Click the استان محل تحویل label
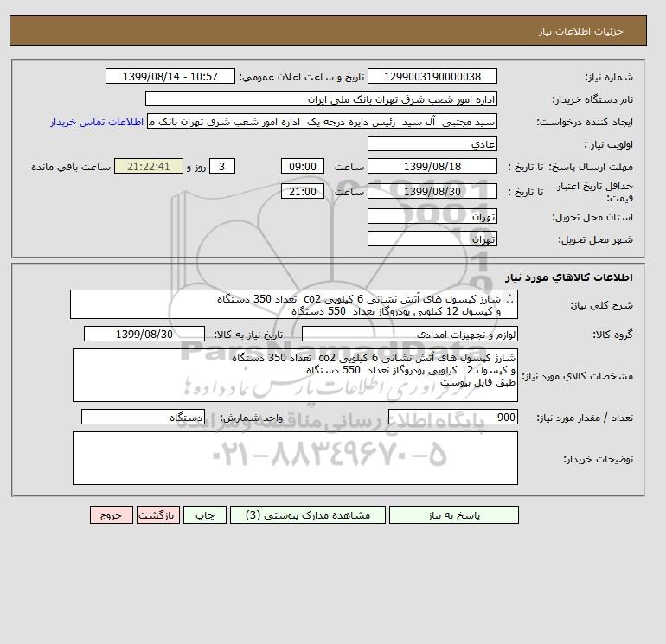The image size is (666, 644). point(592,217)
